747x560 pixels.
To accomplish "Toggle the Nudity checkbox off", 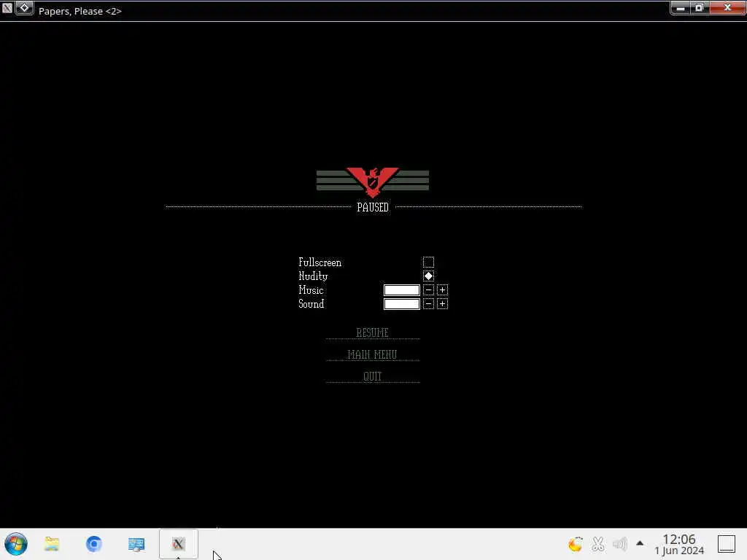I will click(428, 276).
